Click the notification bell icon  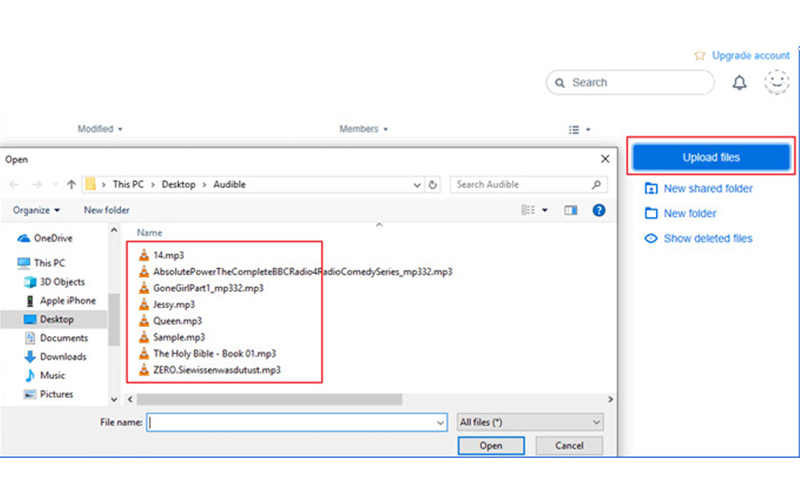point(740,83)
